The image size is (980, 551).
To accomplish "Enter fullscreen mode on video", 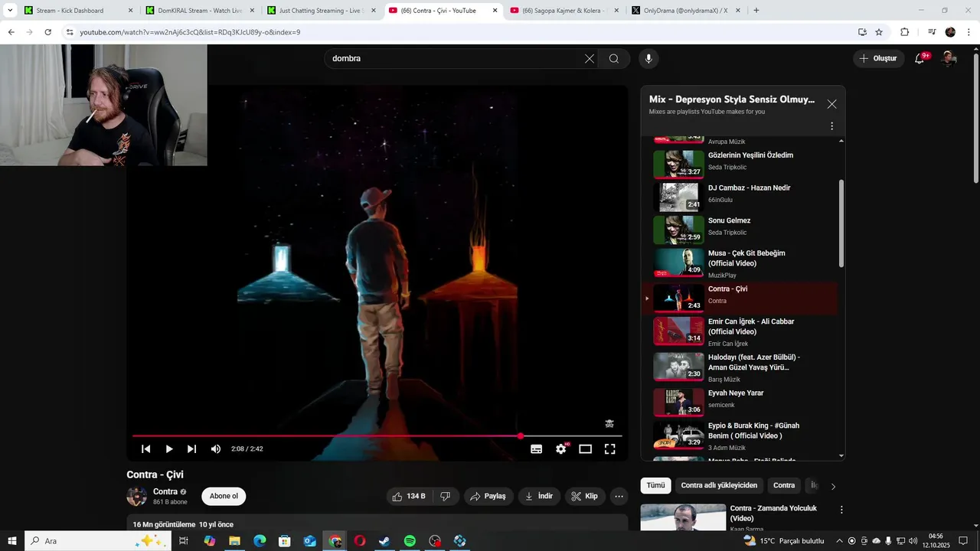I will coord(610,449).
